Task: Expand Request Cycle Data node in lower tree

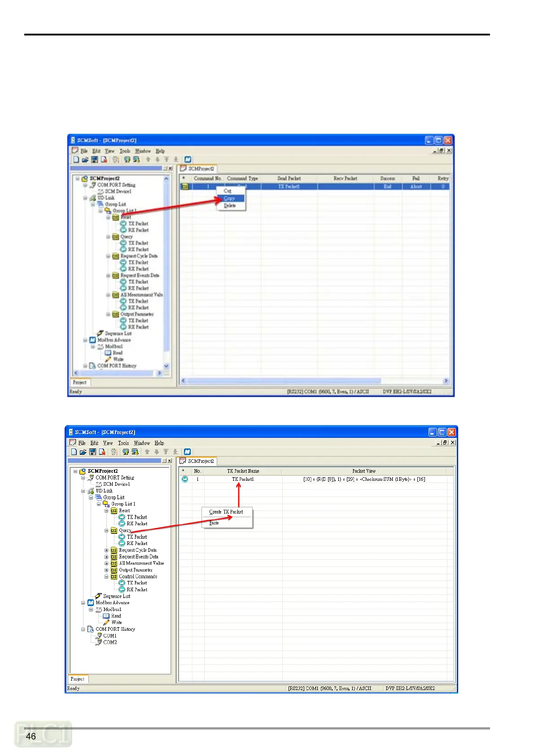Action: point(106,550)
